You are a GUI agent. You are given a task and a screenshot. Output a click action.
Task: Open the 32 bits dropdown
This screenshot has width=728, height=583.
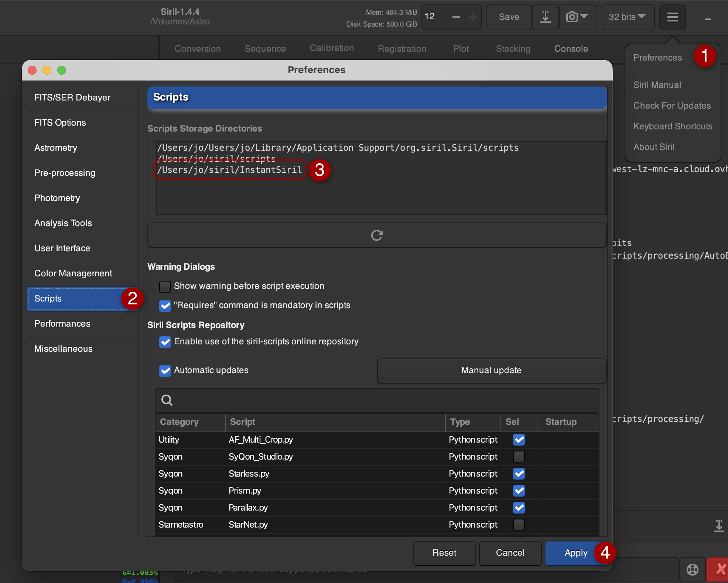pos(628,17)
